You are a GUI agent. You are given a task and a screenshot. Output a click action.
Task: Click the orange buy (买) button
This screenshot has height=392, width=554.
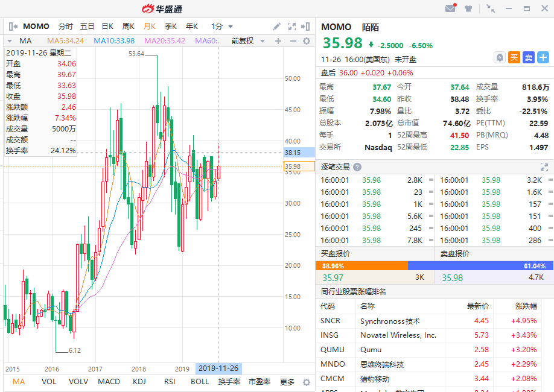[514, 57]
